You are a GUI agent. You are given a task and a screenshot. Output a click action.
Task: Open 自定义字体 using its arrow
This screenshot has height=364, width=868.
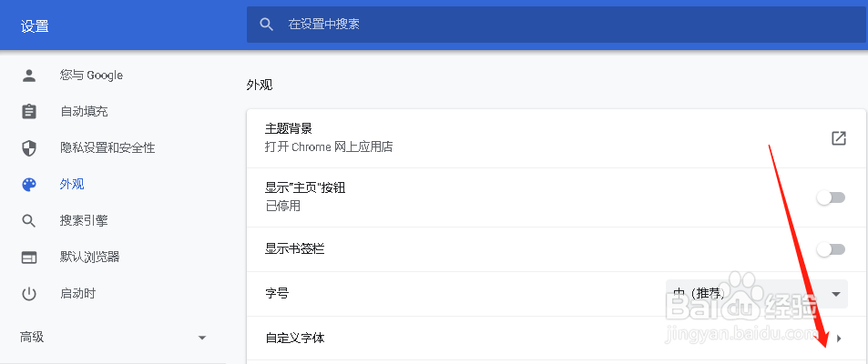click(839, 338)
